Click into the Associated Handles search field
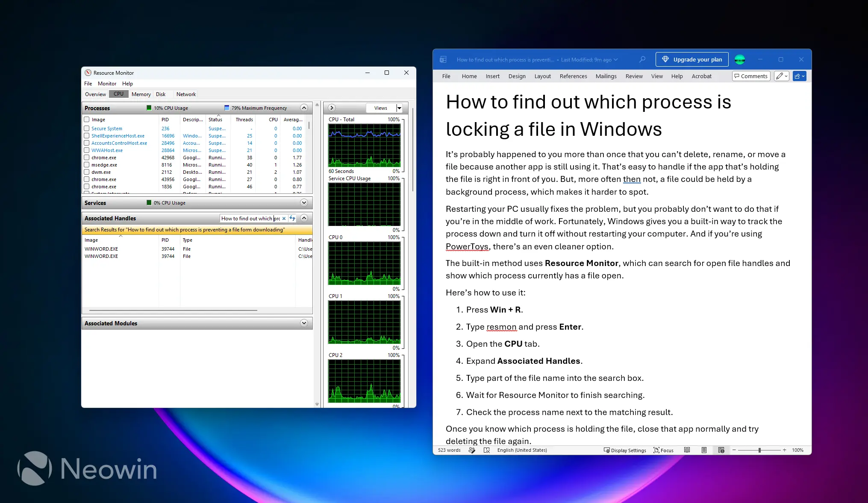The width and height of the screenshot is (868, 503). (x=250, y=218)
